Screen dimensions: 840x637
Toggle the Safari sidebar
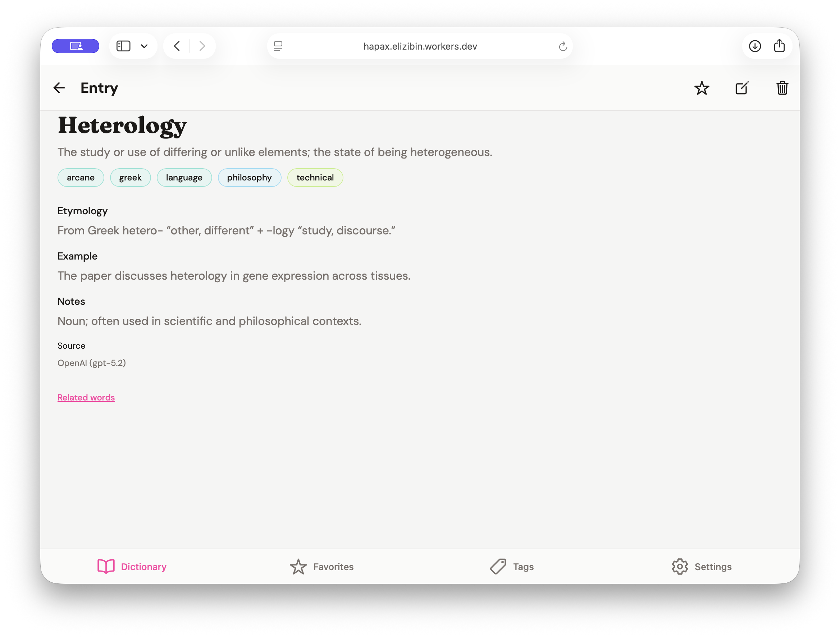pyautogui.click(x=123, y=46)
